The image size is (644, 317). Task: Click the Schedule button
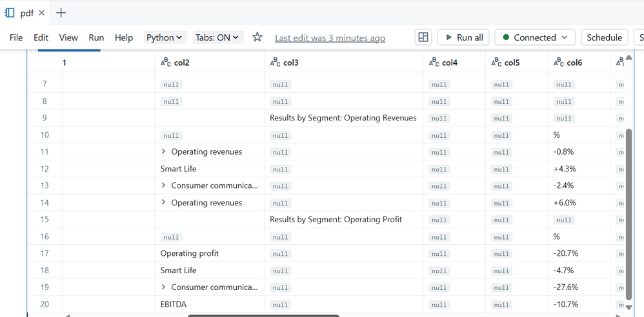click(604, 37)
